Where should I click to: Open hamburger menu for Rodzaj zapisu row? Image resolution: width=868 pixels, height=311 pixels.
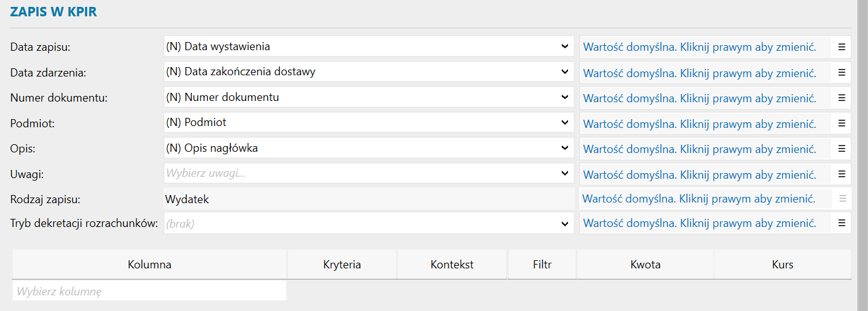tap(842, 199)
